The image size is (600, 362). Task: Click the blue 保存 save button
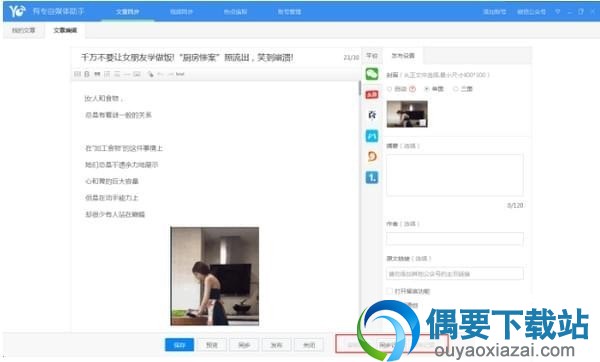click(x=179, y=345)
